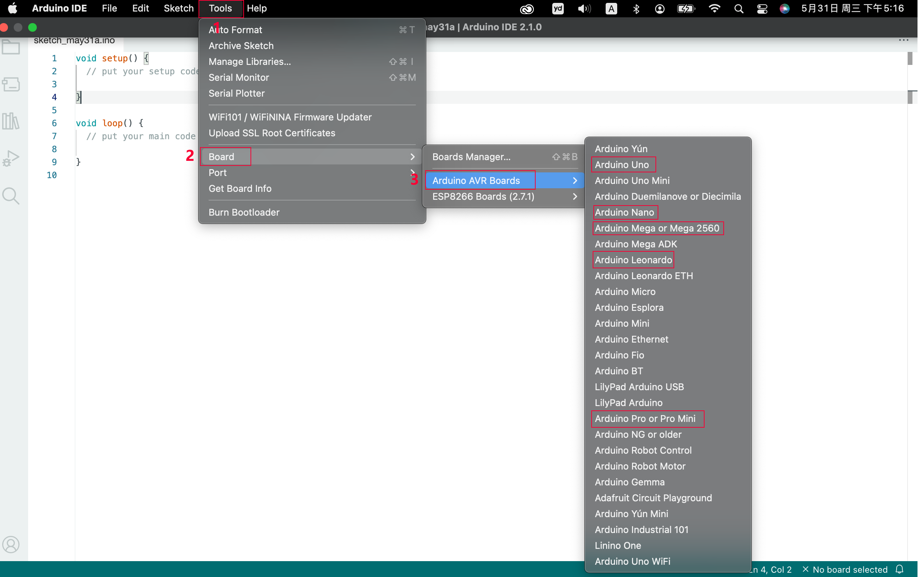Select Arduino Nano board
924x577 pixels.
point(624,212)
